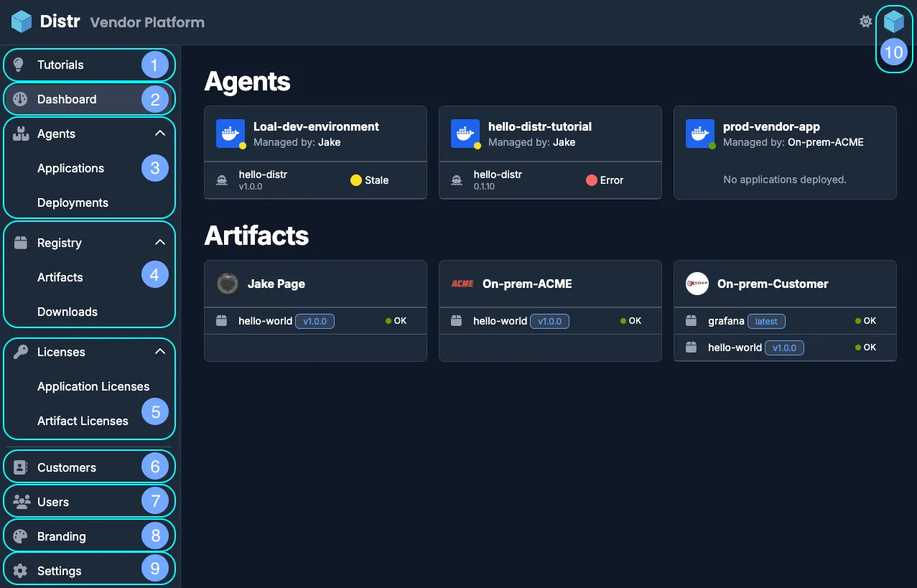The height and width of the screenshot is (588, 917).
Task: Click the Dashboard gauge icon in the sidebar
Action: (x=20, y=99)
